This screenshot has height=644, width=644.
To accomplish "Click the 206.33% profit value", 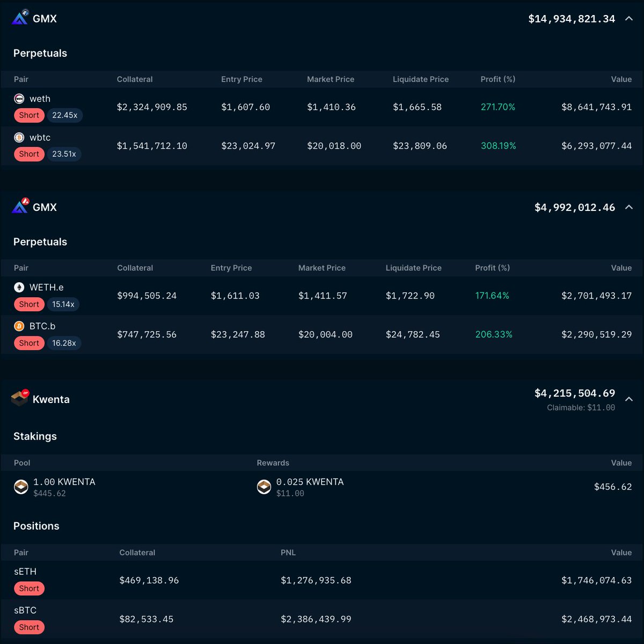I will (x=494, y=334).
